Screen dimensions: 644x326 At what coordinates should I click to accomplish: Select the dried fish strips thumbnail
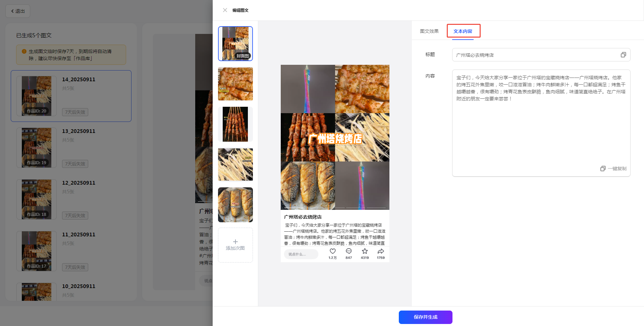pyautogui.click(x=235, y=165)
